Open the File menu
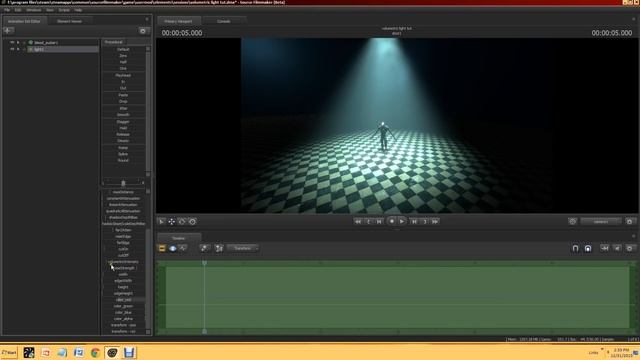Viewport: 640px width, 360px height. pos(7,10)
